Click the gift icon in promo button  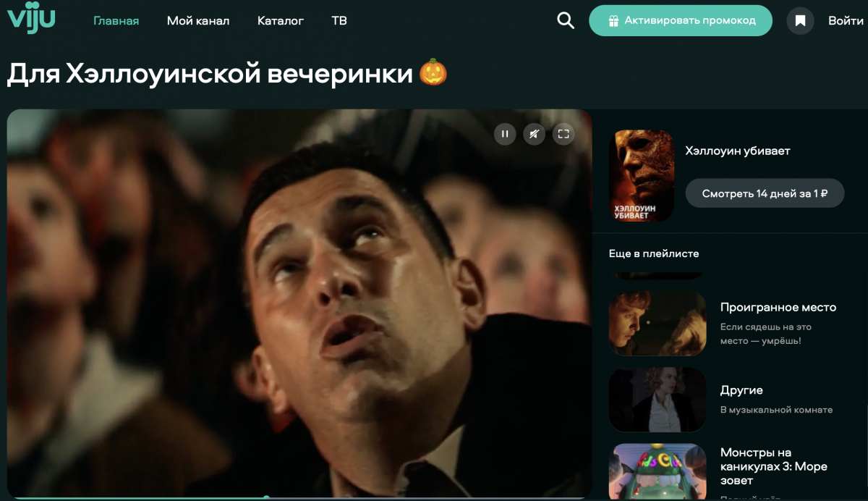click(613, 20)
